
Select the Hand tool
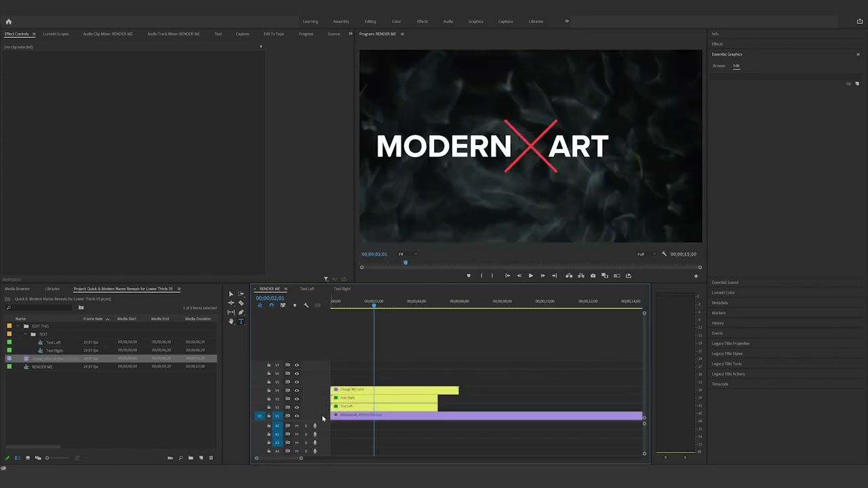tap(231, 321)
